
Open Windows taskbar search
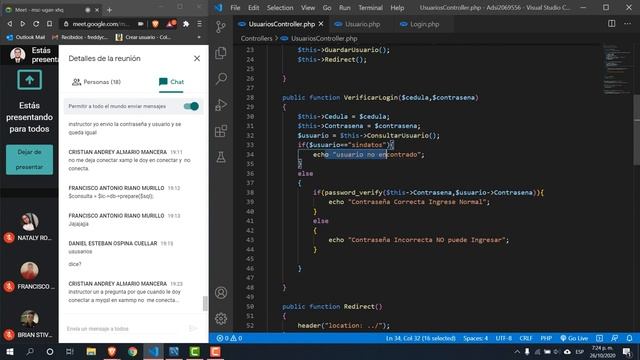point(30,351)
